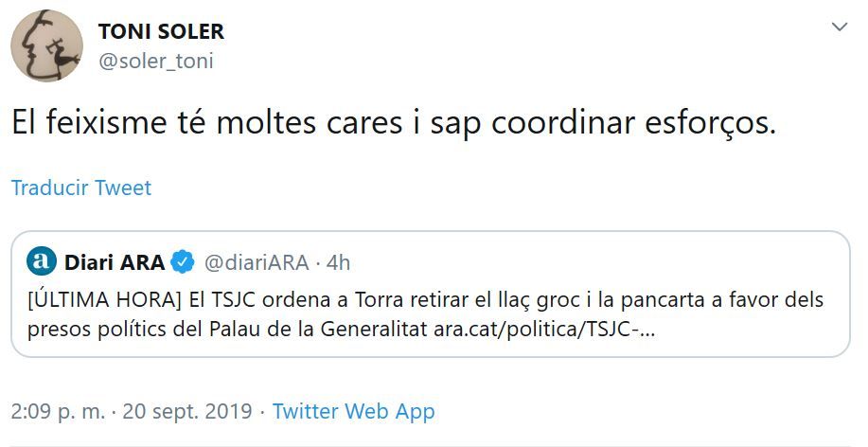
Task: Click the blue verified badge
Action: click(x=184, y=261)
